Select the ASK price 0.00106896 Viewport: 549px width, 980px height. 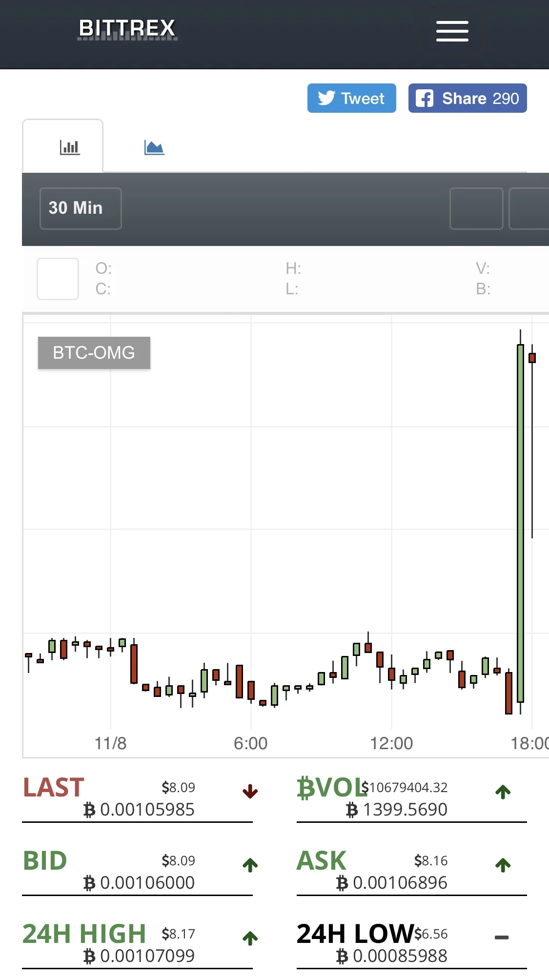(x=400, y=883)
